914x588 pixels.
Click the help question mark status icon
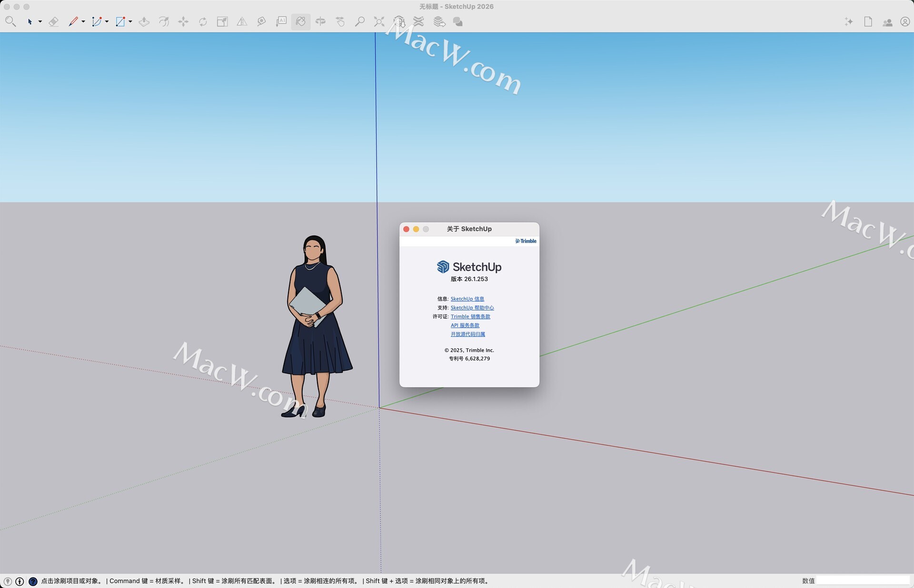(33, 581)
